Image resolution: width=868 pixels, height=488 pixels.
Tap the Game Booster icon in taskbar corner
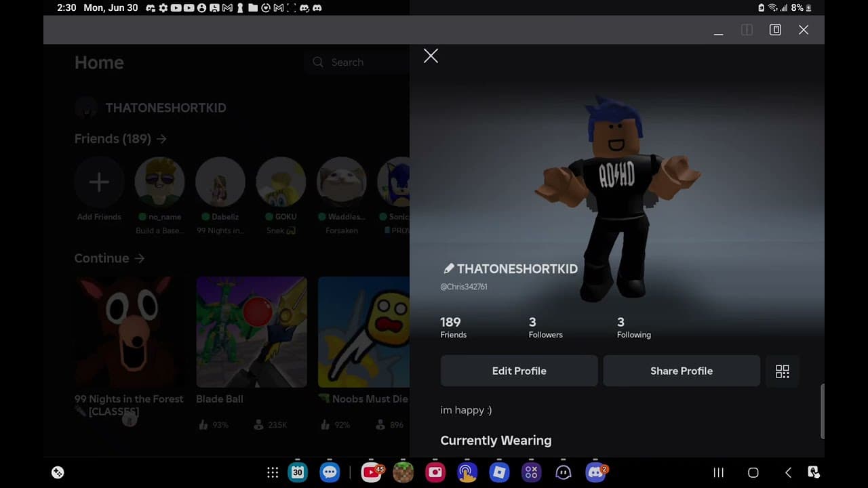(x=58, y=473)
